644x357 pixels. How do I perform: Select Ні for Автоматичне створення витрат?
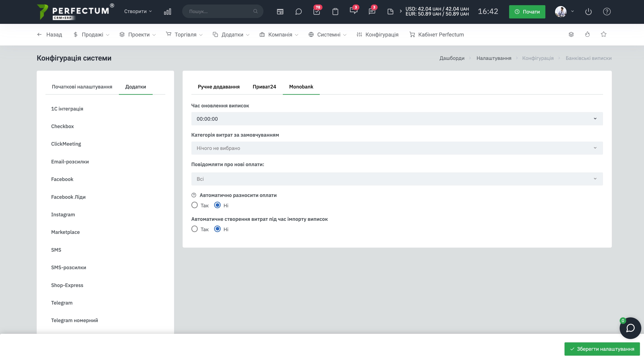pyautogui.click(x=218, y=229)
